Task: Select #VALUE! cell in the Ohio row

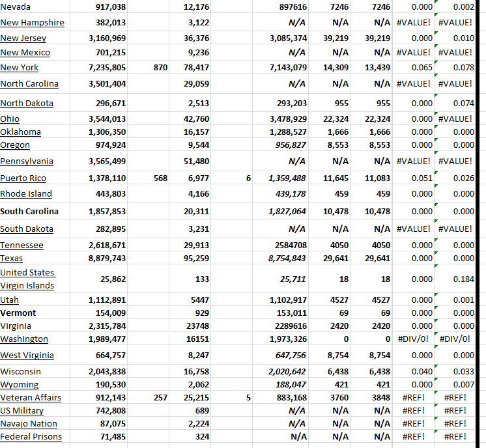Action: pyautogui.click(x=455, y=119)
